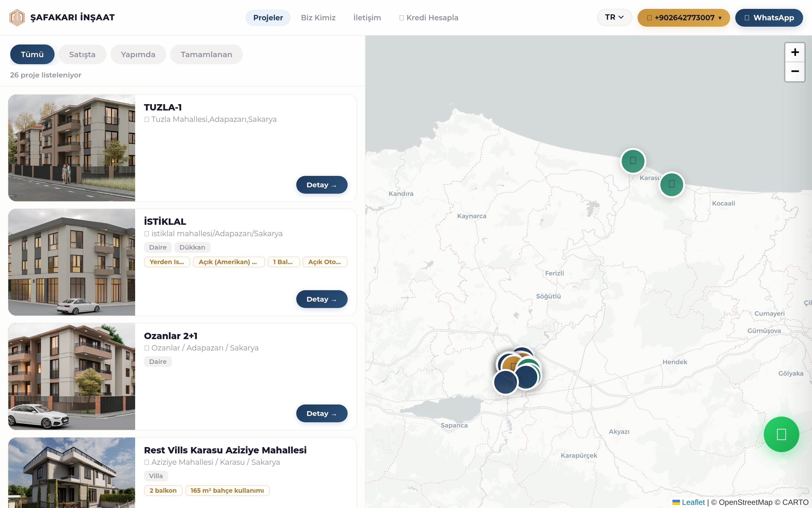The image size is (812, 508).
Task: Zoom in on the map
Action: (x=795, y=52)
